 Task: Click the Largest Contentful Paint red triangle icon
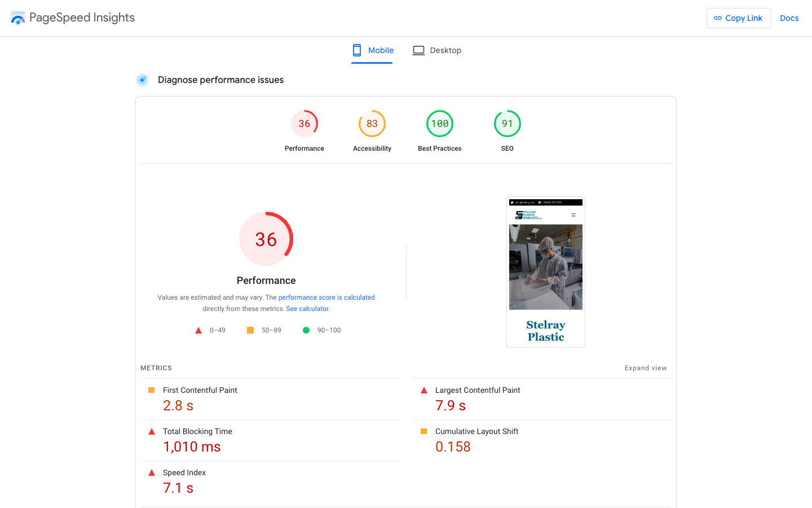click(424, 390)
